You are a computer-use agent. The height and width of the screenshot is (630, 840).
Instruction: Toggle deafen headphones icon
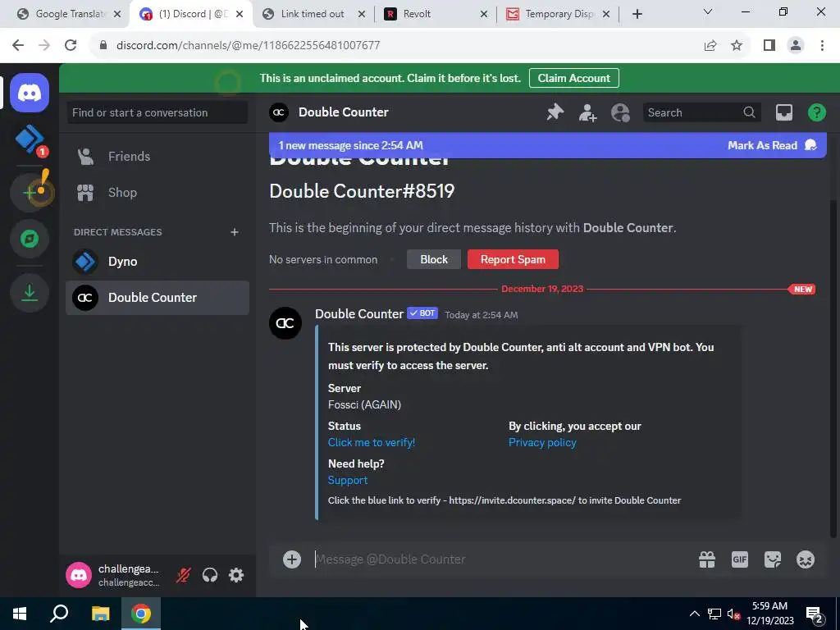click(210, 575)
